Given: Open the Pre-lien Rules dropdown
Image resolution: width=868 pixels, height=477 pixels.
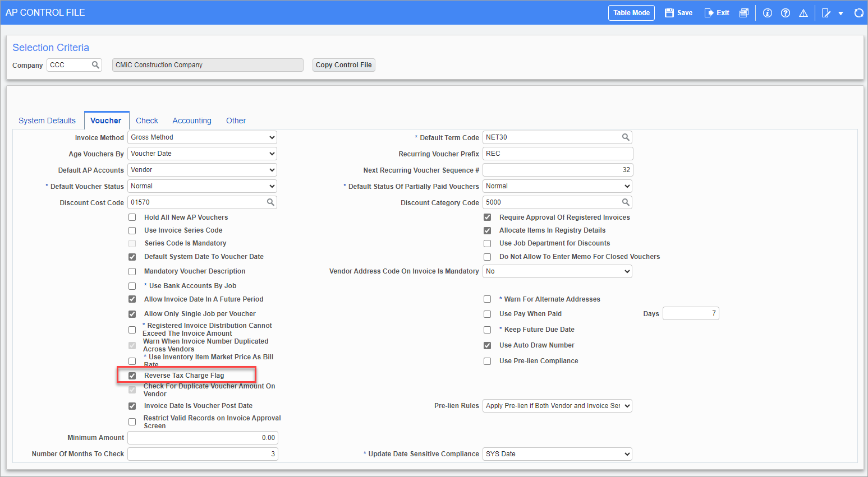Looking at the screenshot, I should coord(557,405).
